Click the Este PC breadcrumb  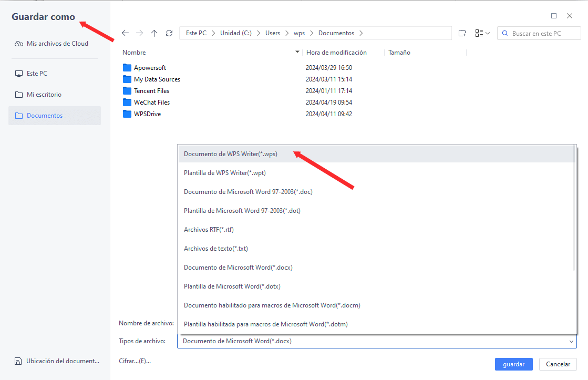click(x=196, y=33)
